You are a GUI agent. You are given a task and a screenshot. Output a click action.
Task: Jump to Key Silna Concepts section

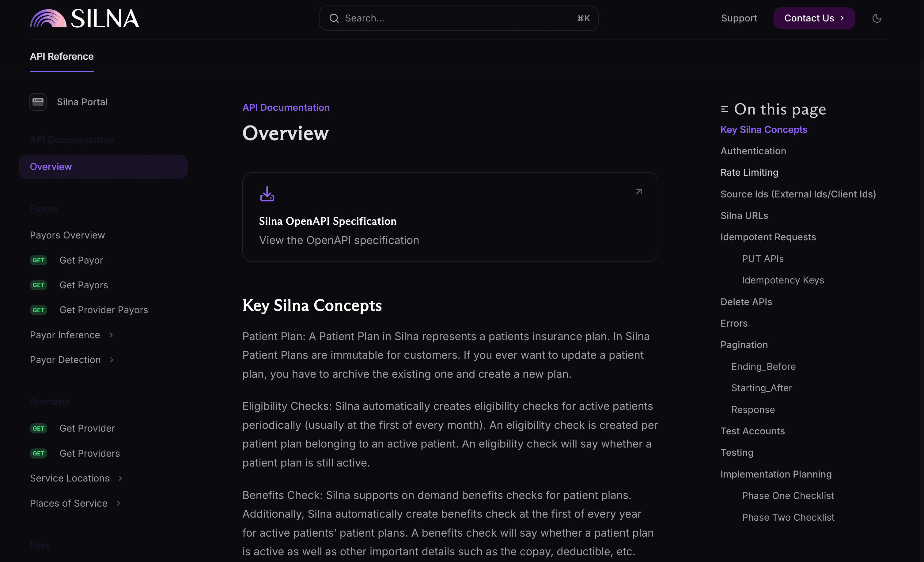tap(764, 130)
